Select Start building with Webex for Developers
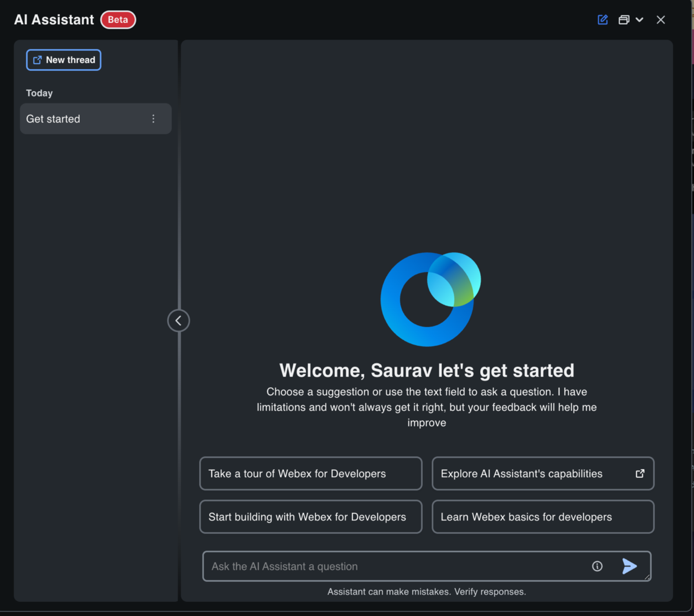 coord(311,517)
